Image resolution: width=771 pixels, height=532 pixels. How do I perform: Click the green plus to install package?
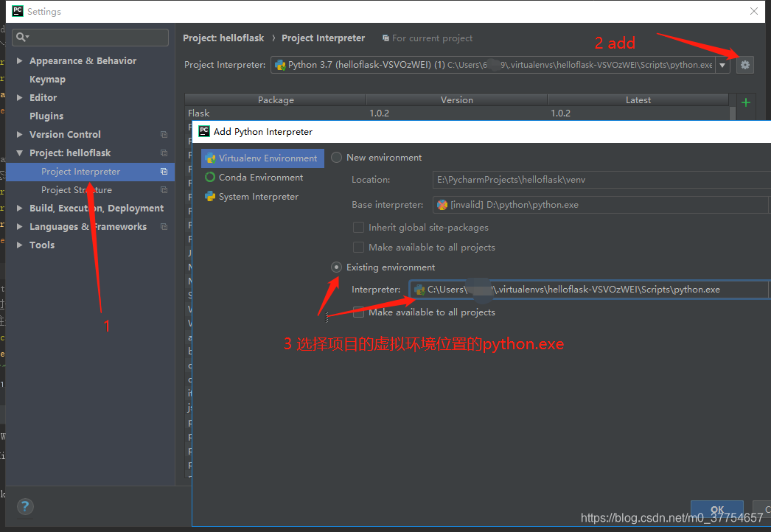tap(745, 102)
